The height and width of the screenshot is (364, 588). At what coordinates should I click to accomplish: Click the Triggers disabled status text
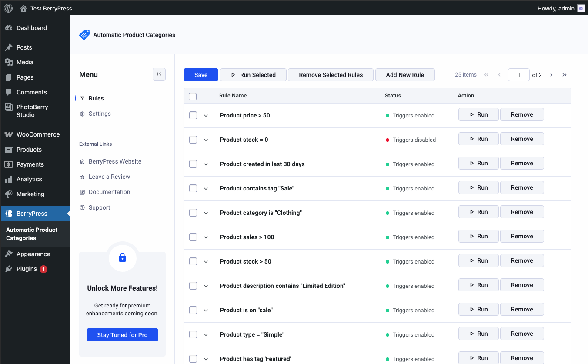414,140
